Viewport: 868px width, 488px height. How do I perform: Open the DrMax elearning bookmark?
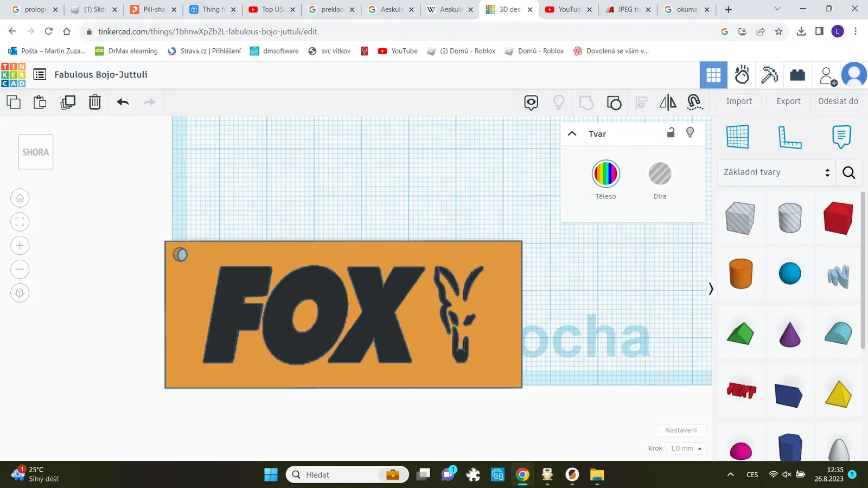tap(126, 51)
